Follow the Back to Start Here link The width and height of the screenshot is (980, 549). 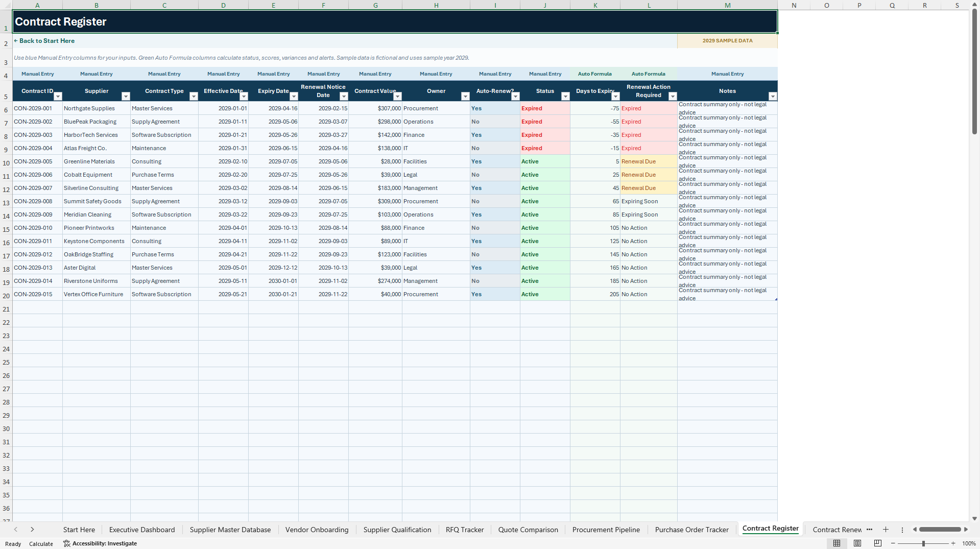[44, 41]
